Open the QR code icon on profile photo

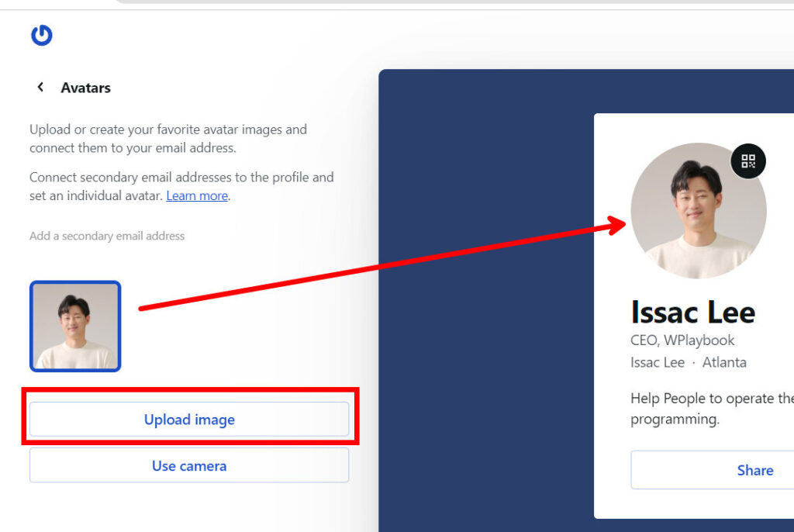[x=747, y=161]
